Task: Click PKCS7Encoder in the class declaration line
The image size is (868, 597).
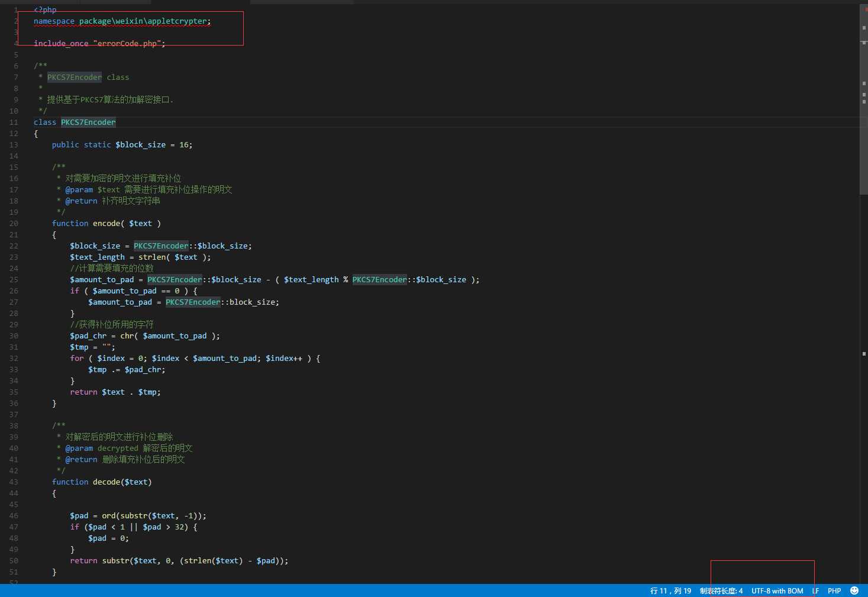Action: pyautogui.click(x=88, y=122)
